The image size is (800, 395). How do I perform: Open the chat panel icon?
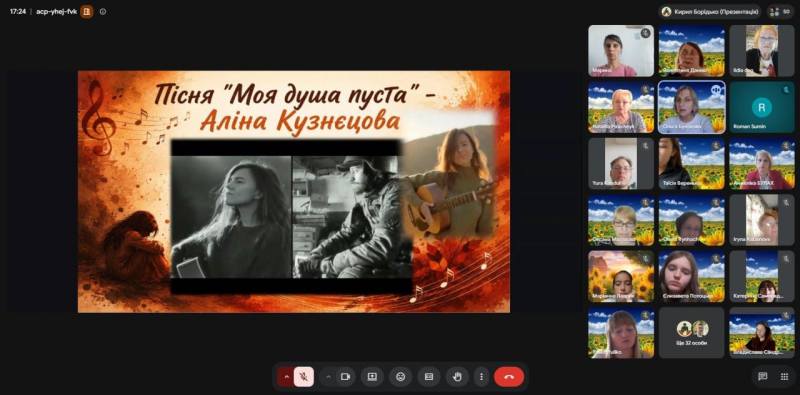click(x=763, y=377)
